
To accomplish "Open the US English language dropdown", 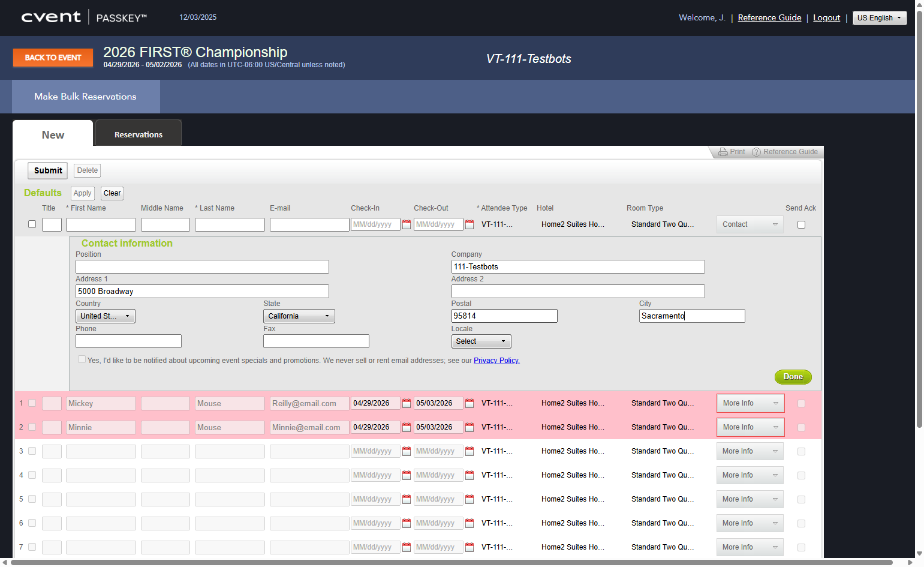I will coord(879,18).
